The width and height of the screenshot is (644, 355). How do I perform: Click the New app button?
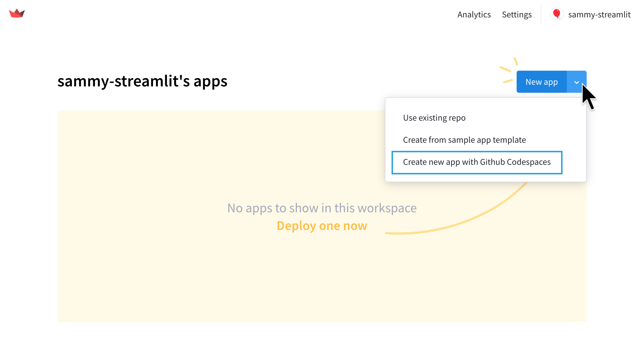click(541, 82)
